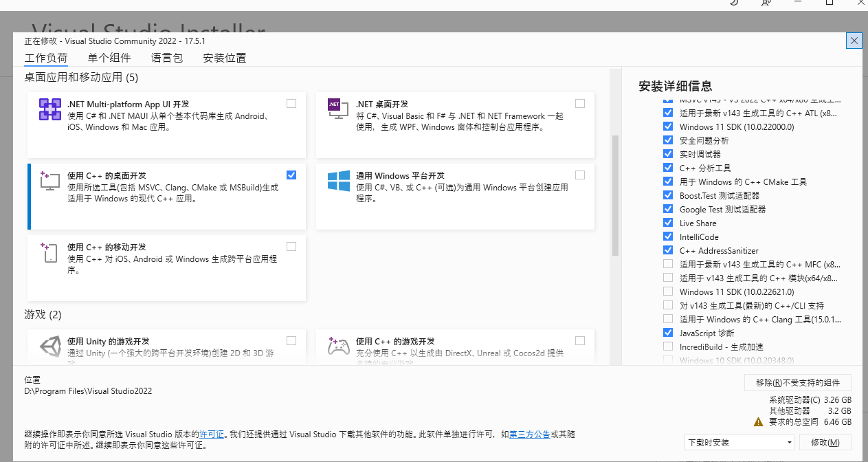Click the 修改(M) button
Viewport: 868px width, 462px height.
(x=825, y=442)
